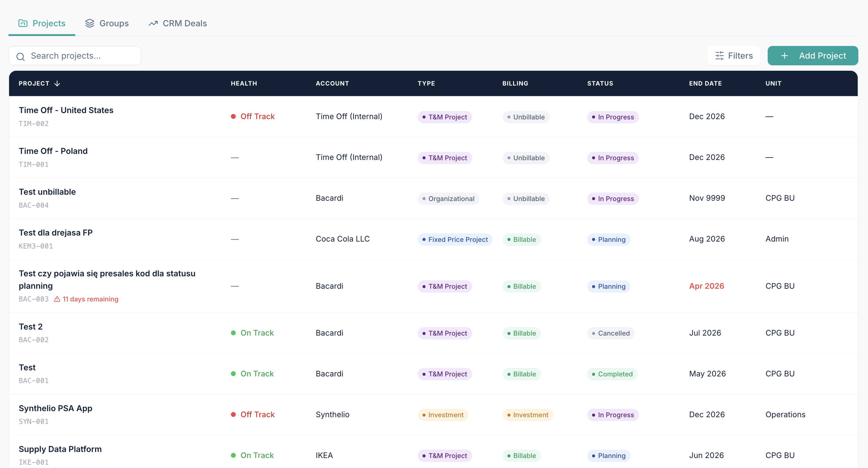This screenshot has height=468, width=868.
Task: Click the IKEA account cell
Action: click(x=324, y=455)
